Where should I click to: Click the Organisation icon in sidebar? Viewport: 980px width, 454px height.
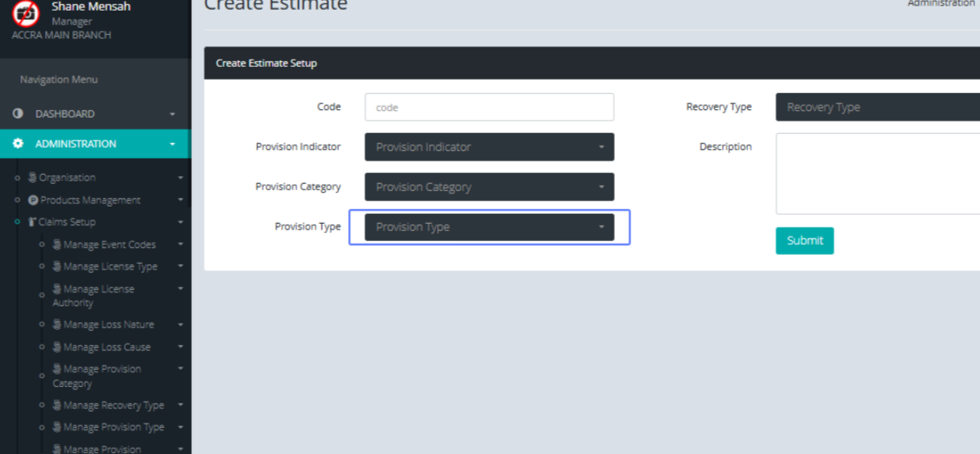(x=33, y=177)
